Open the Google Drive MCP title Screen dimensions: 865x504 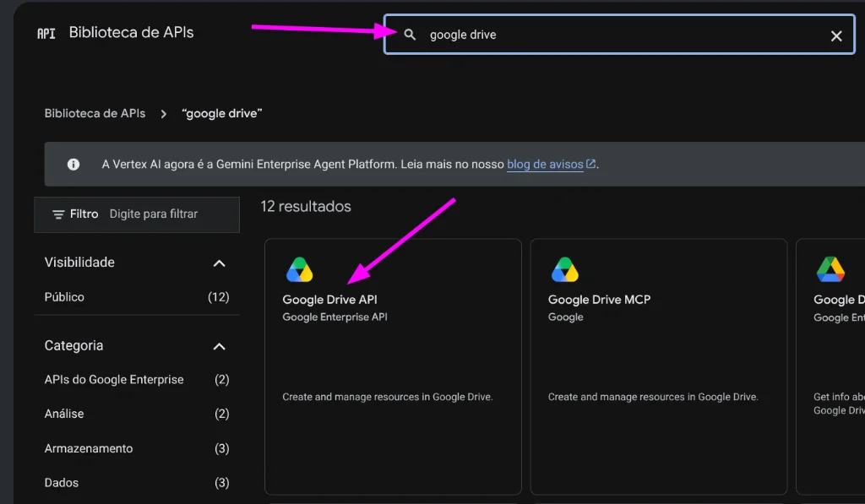[x=599, y=300]
